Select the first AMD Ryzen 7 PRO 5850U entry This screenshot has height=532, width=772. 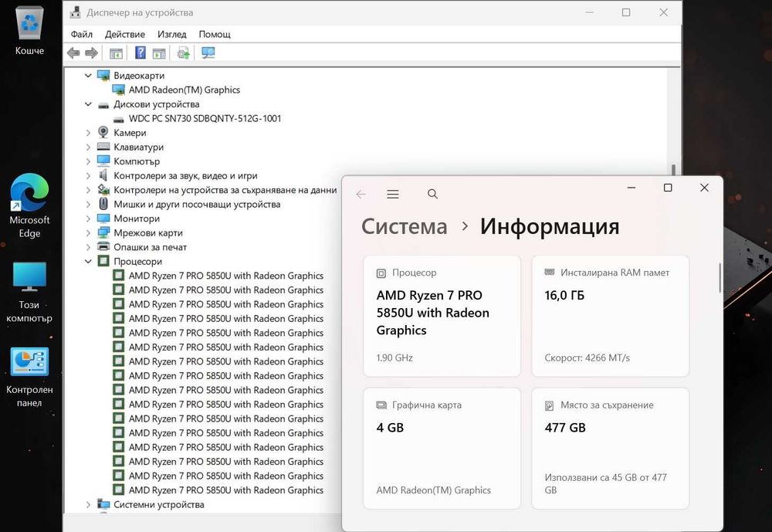[x=226, y=276]
